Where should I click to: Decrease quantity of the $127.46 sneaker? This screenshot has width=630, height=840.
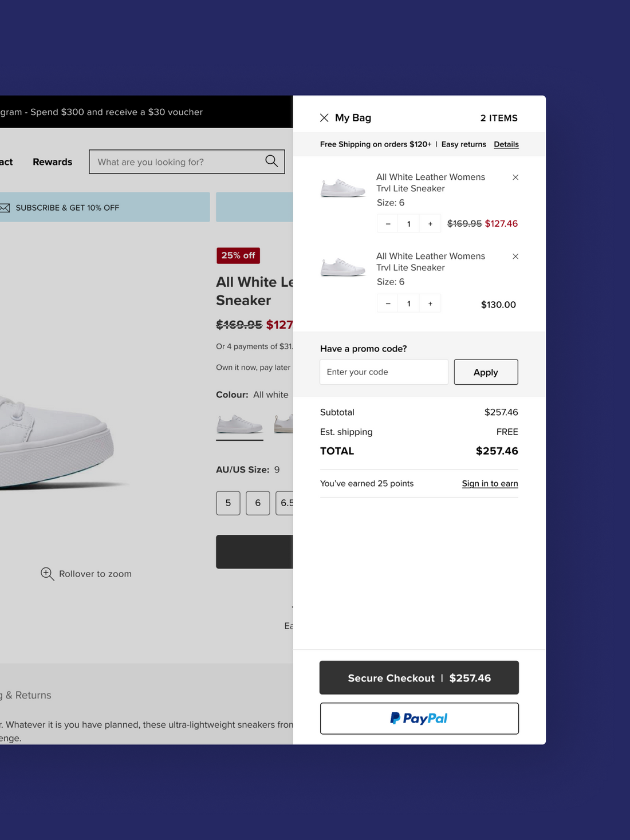388,224
